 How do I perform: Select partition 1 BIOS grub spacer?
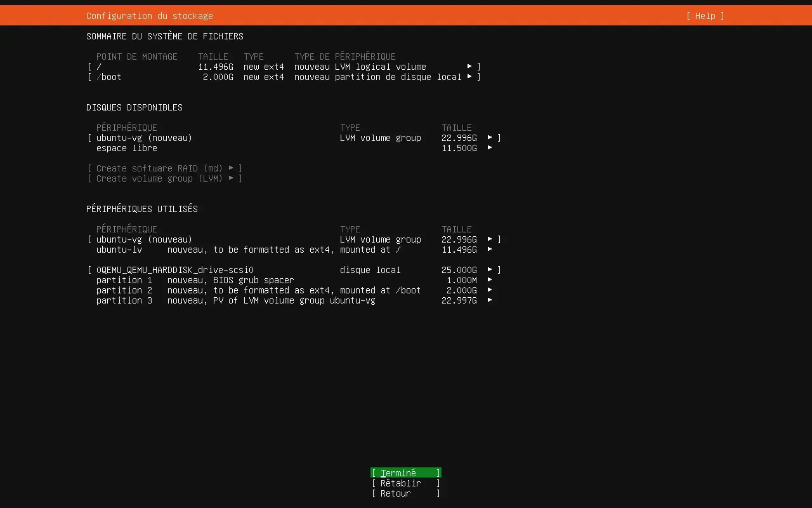294,280
